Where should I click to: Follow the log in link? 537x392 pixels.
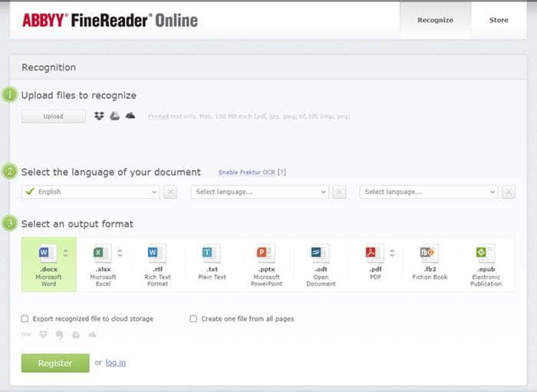[115, 363]
